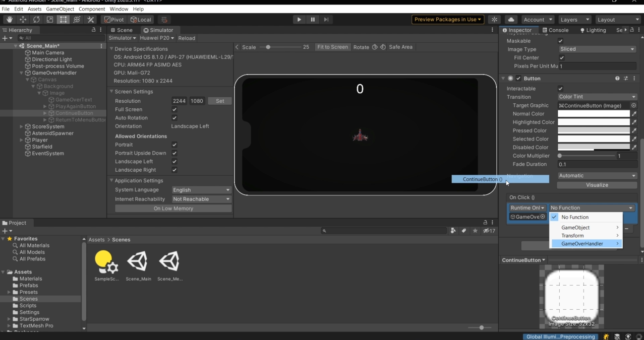Select the Move tool
644x340 pixels.
23,20
